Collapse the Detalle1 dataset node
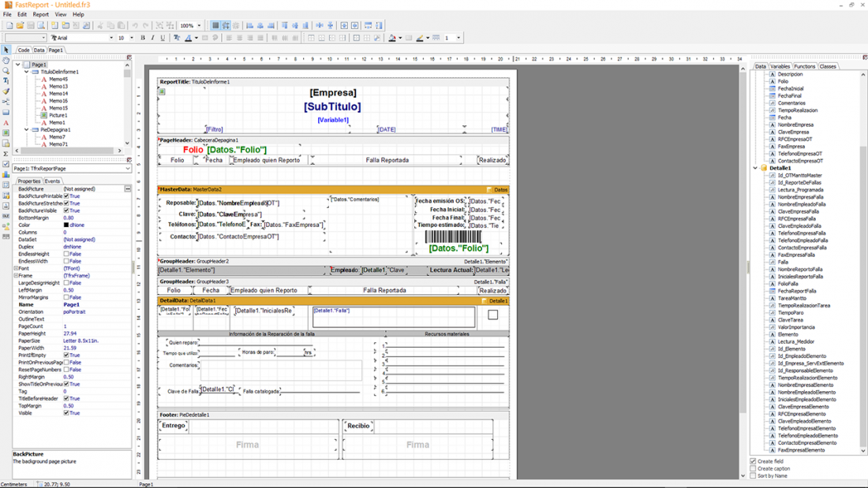Screen dimensions: 868x488 [x=756, y=168]
